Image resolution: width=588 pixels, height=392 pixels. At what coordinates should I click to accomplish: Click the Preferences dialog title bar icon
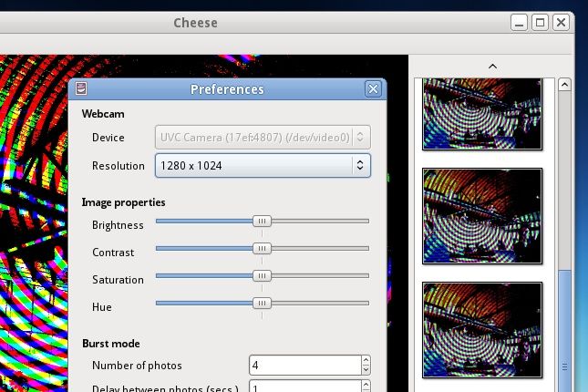[x=81, y=88]
